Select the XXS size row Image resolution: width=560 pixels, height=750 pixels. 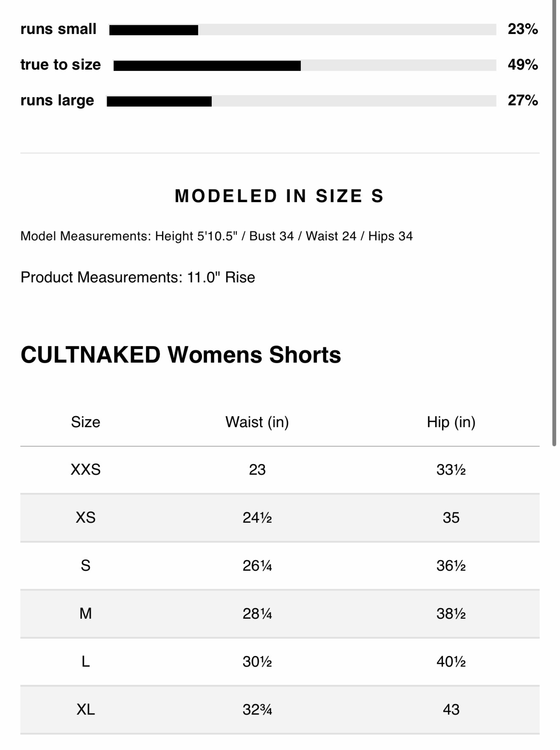pyautogui.click(x=280, y=470)
